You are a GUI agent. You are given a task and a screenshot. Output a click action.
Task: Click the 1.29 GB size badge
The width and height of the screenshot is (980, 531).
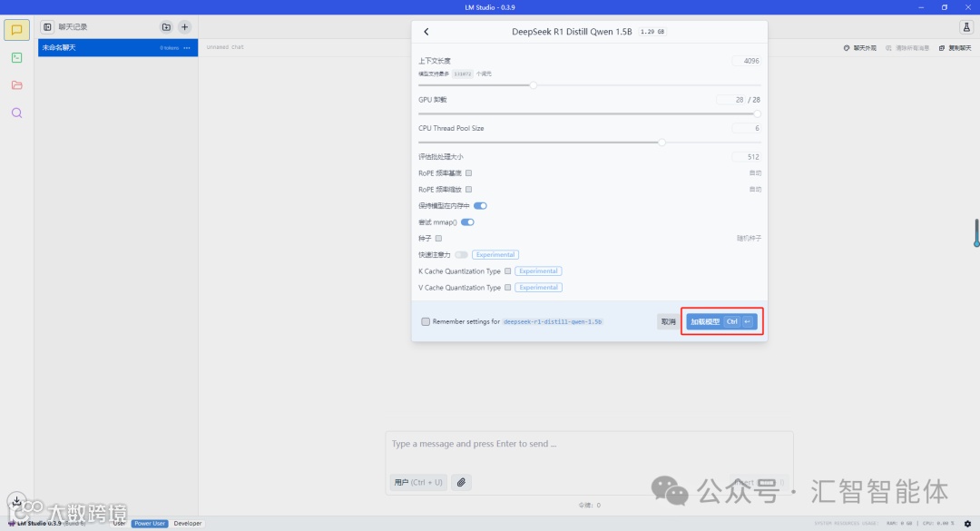point(652,31)
